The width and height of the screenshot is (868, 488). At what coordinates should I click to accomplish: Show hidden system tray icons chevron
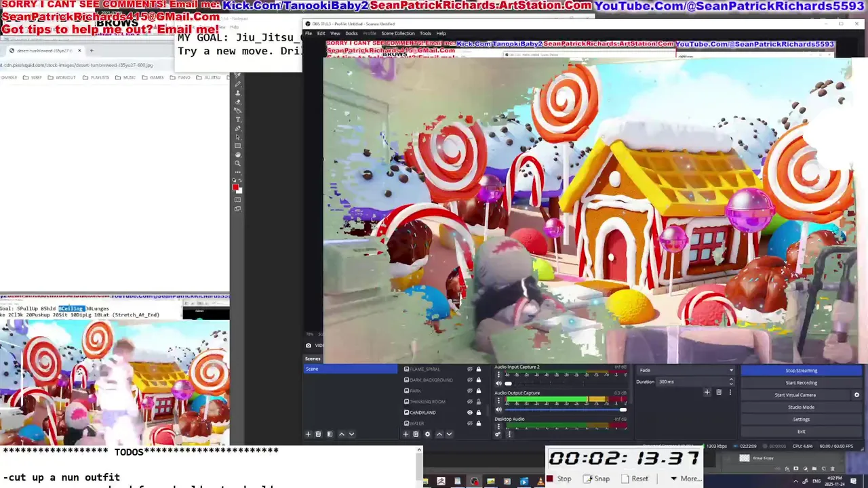(x=795, y=481)
